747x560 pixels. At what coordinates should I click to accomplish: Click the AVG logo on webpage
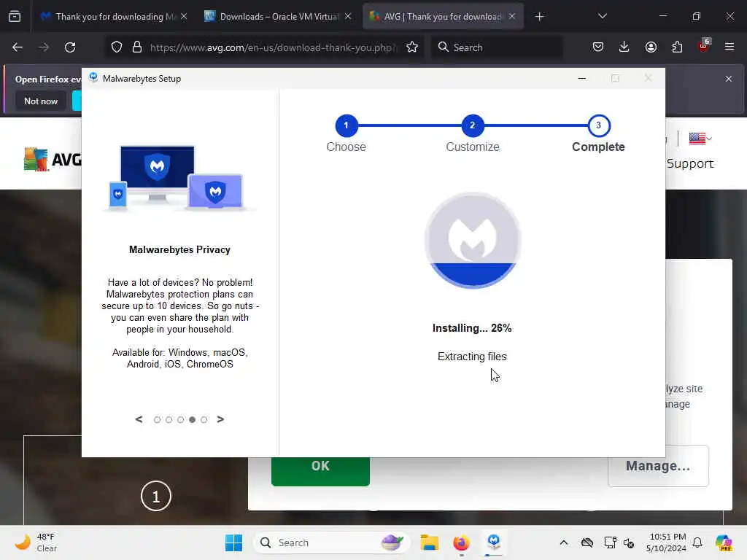pos(53,159)
